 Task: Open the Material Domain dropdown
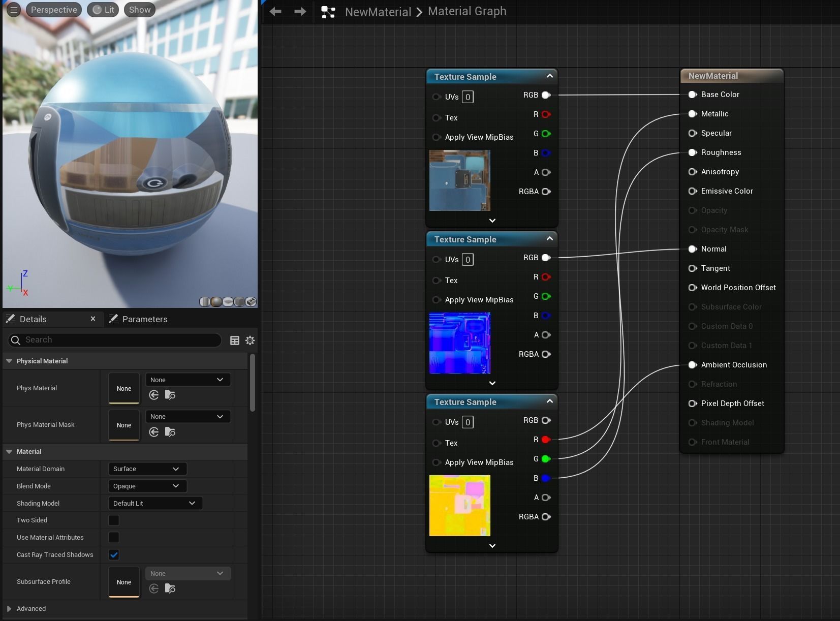147,469
